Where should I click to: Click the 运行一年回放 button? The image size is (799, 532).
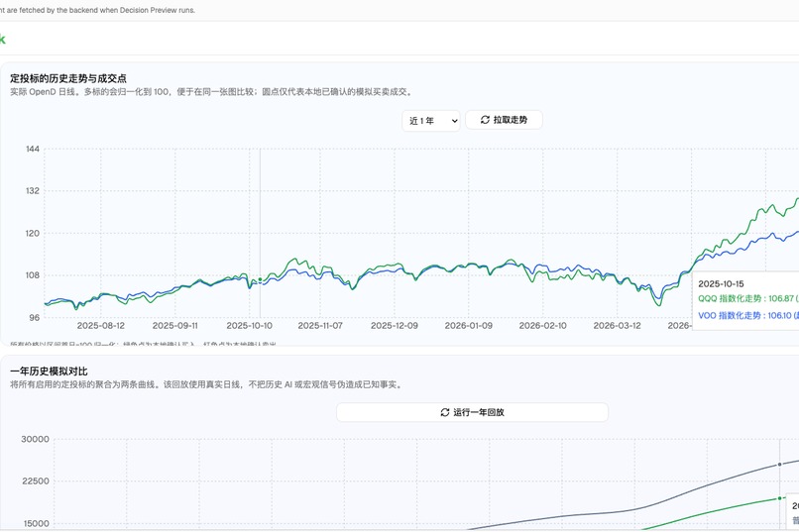point(473,412)
